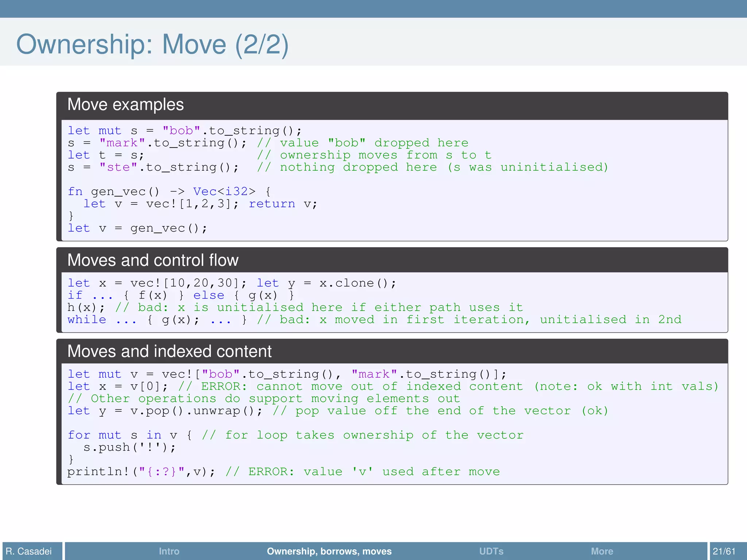Click the 'while ...' loop code line
Viewport: 747px width, 560px height.
(157, 320)
